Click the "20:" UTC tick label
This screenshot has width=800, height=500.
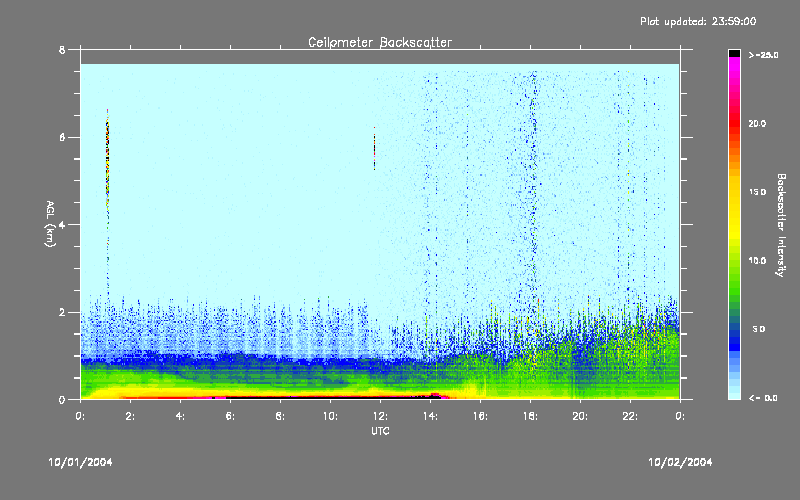(x=580, y=416)
